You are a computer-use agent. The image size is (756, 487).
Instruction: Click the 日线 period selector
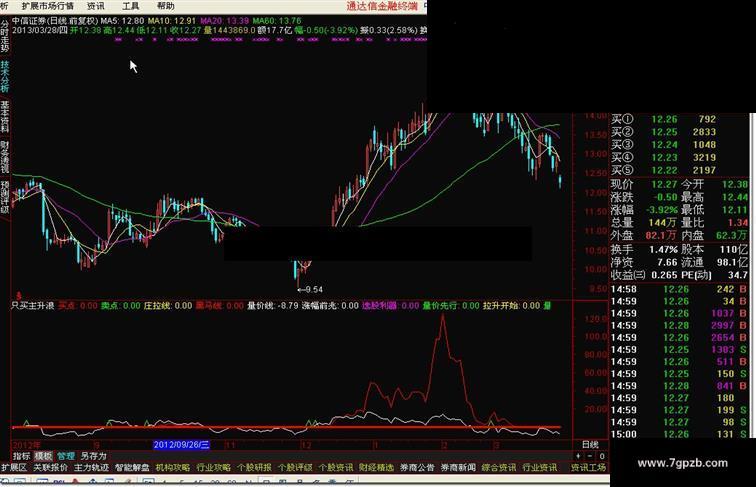pos(590,445)
